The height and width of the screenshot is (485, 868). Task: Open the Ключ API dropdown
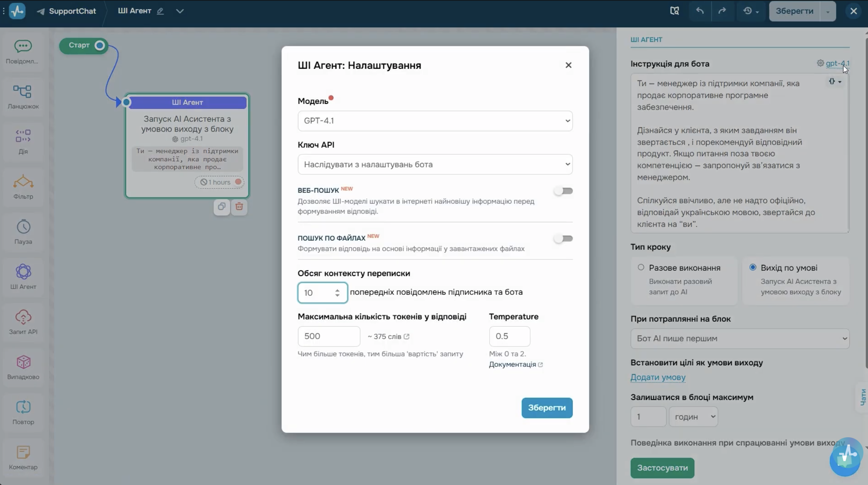pos(435,164)
